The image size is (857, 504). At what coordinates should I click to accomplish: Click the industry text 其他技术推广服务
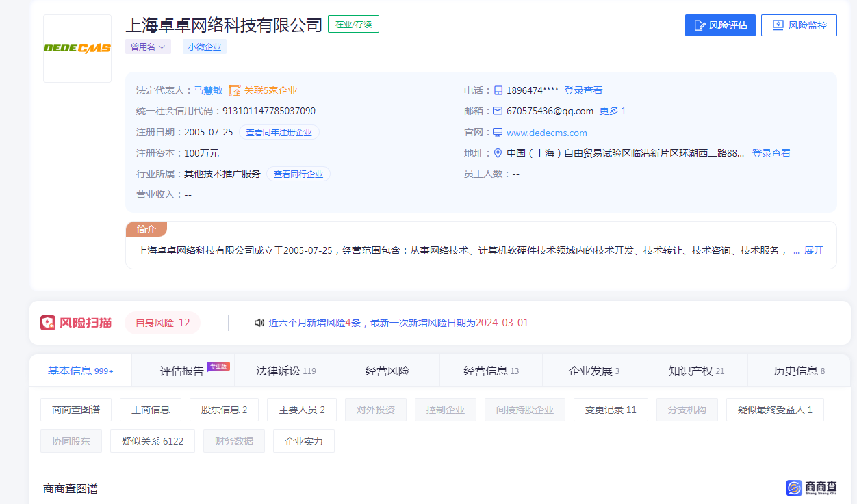click(222, 174)
